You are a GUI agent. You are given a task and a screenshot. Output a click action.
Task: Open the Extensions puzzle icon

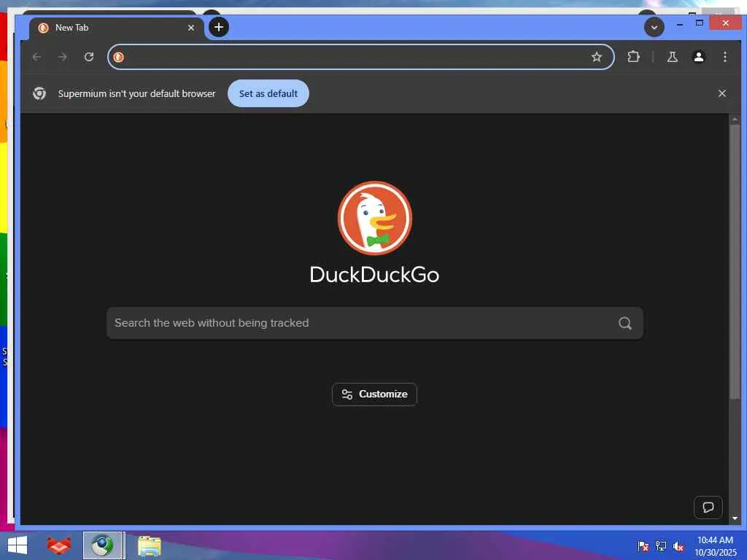click(633, 57)
